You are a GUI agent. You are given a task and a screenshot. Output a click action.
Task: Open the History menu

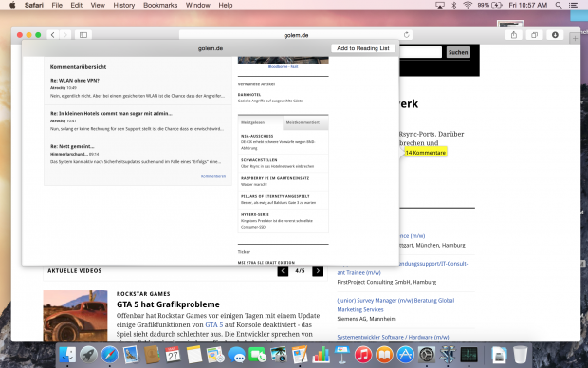click(123, 5)
